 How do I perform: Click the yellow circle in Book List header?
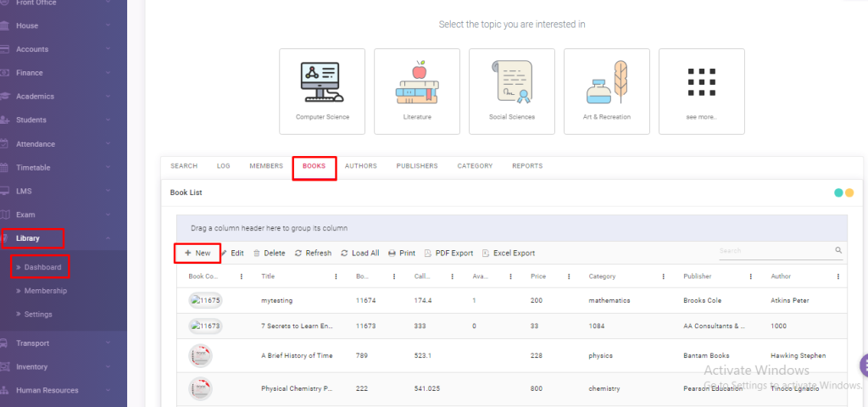(849, 192)
